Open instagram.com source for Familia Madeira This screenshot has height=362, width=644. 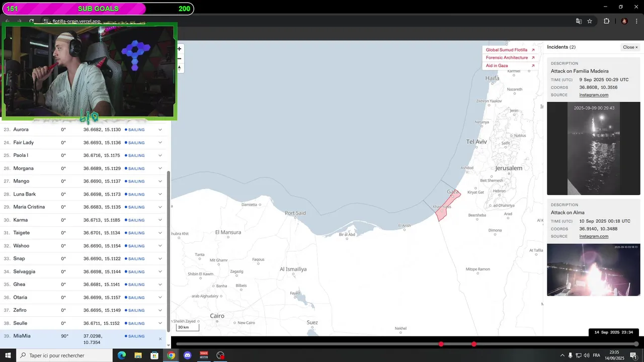(x=594, y=95)
